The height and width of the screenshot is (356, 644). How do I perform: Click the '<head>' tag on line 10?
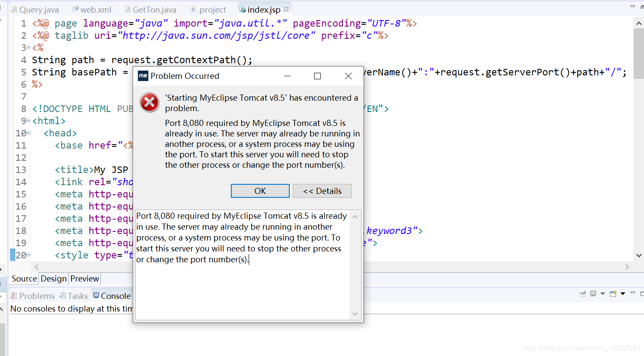pos(60,133)
